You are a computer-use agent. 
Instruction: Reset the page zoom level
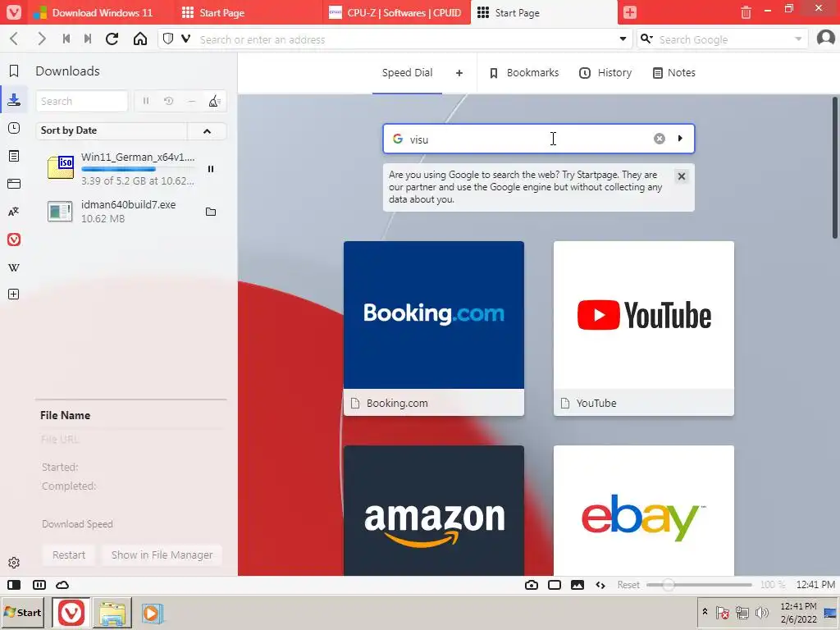[628, 585]
